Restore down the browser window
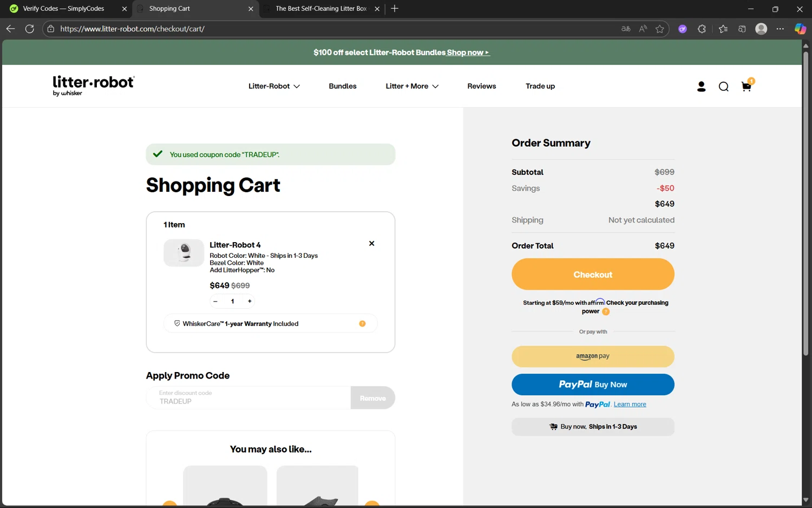This screenshot has width=812, height=508. coord(775,9)
